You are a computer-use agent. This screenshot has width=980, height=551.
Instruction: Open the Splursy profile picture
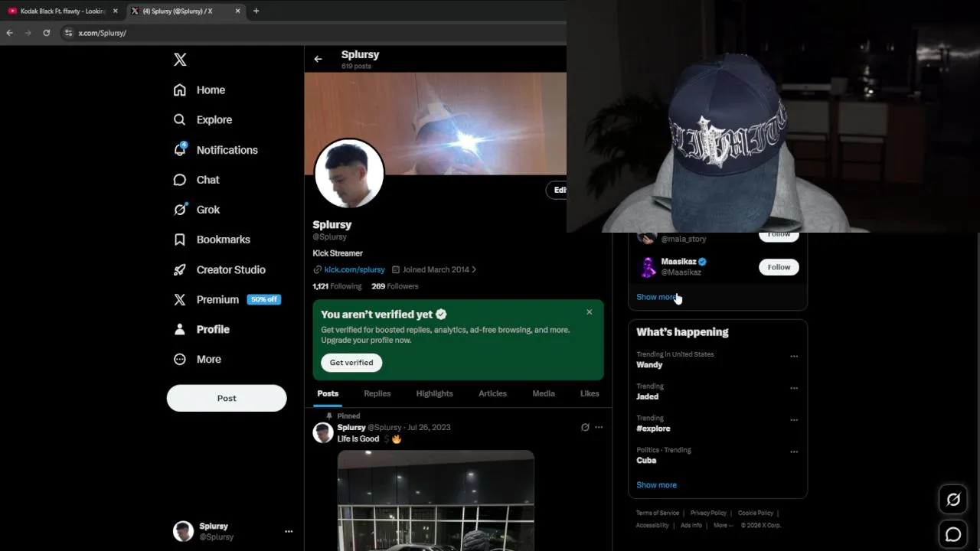[349, 174]
